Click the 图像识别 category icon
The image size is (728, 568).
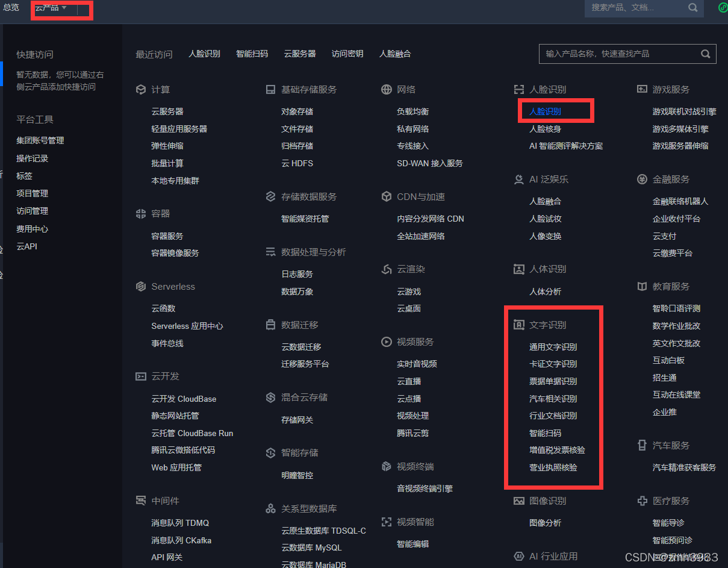point(518,501)
